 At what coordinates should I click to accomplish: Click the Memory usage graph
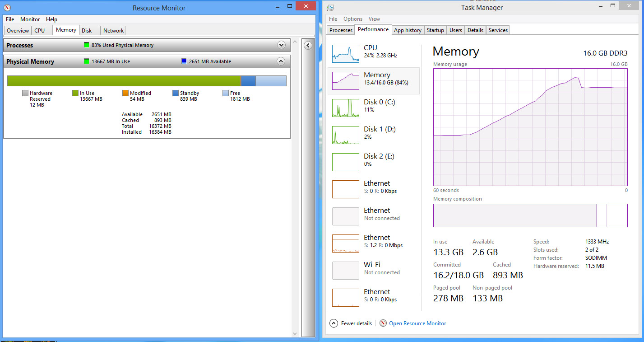(x=530, y=127)
